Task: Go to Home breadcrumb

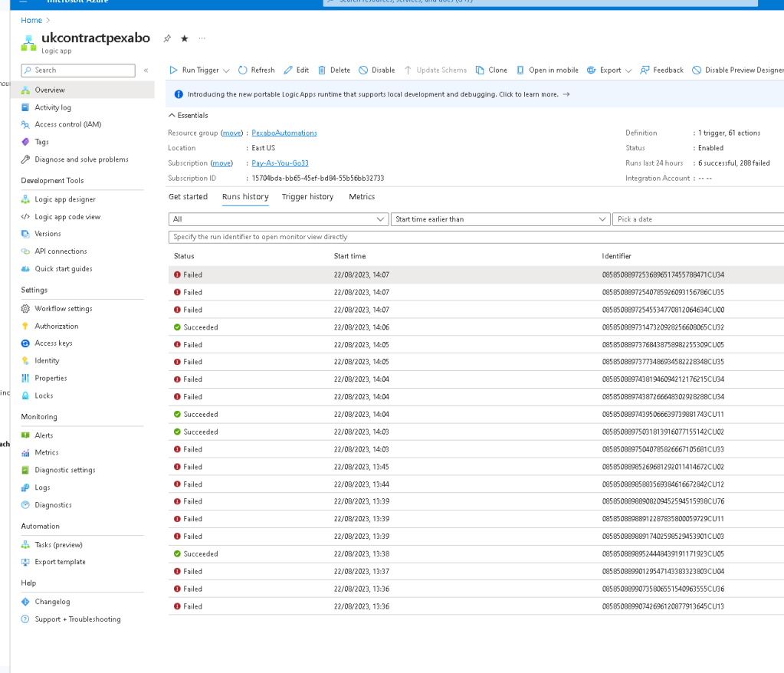Action: pos(31,21)
